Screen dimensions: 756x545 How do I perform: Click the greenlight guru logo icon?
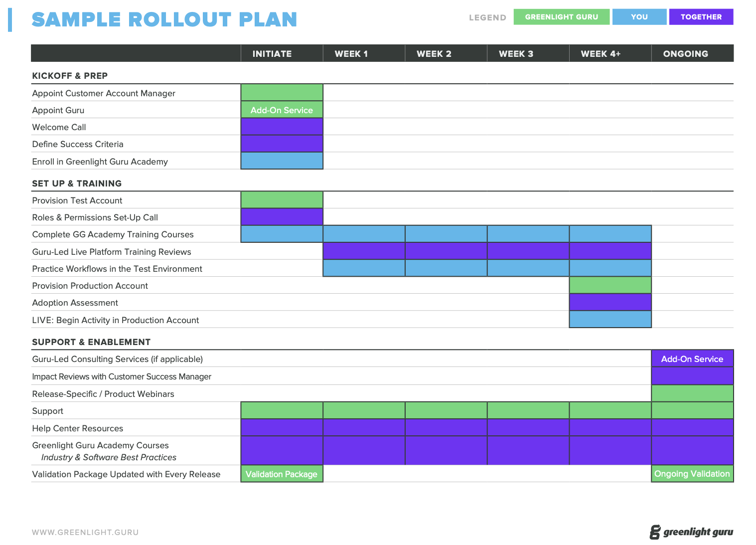tap(655, 532)
